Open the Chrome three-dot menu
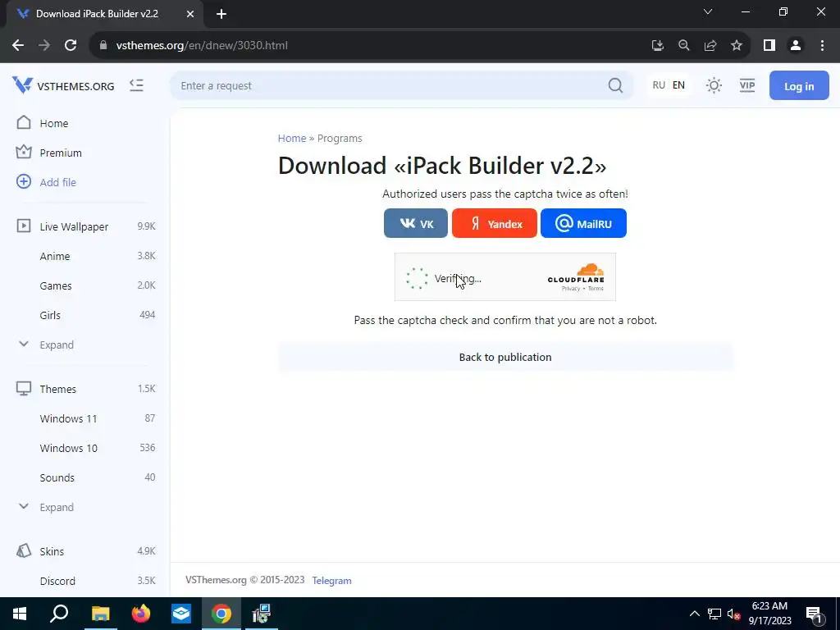Viewport: 840px width, 630px height. 822,46
